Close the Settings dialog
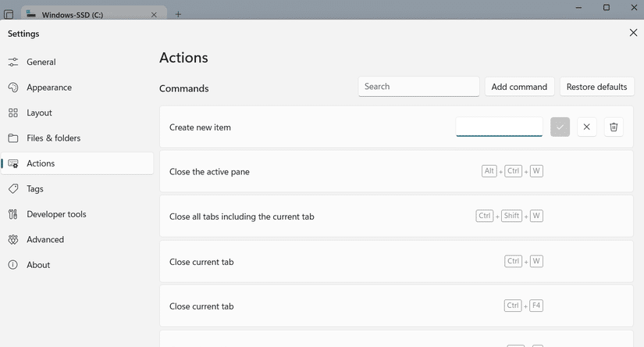644x347 pixels. 633,33
